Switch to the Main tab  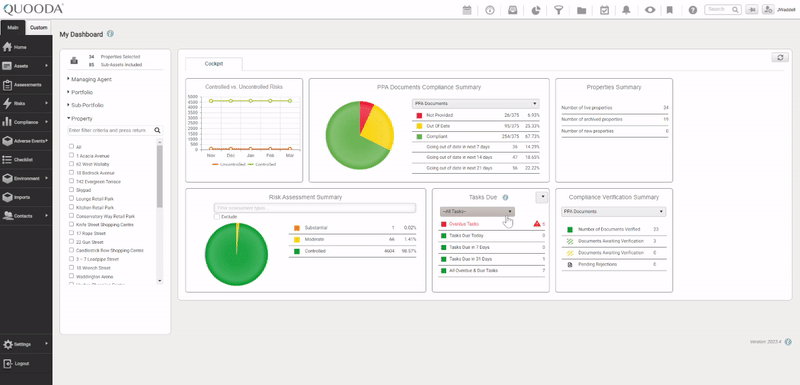click(x=13, y=28)
